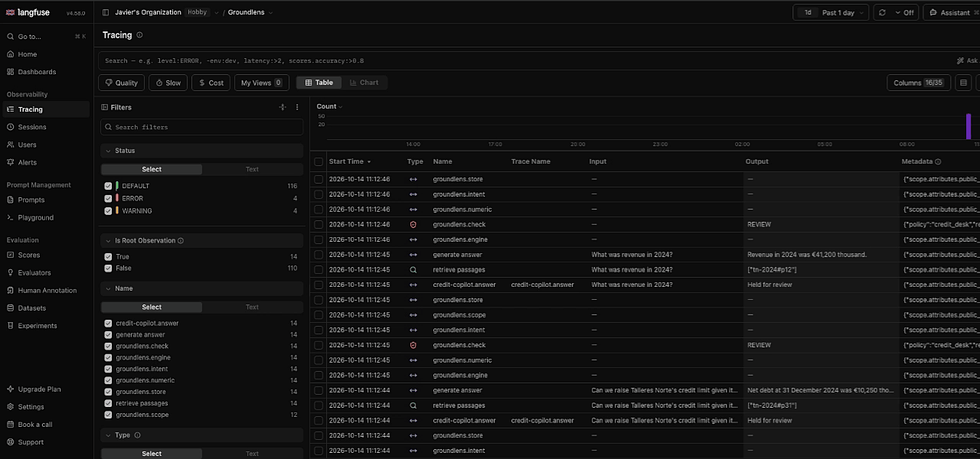The width and height of the screenshot is (980, 459).
Task: Click the Langfuse logo
Action: (x=28, y=12)
